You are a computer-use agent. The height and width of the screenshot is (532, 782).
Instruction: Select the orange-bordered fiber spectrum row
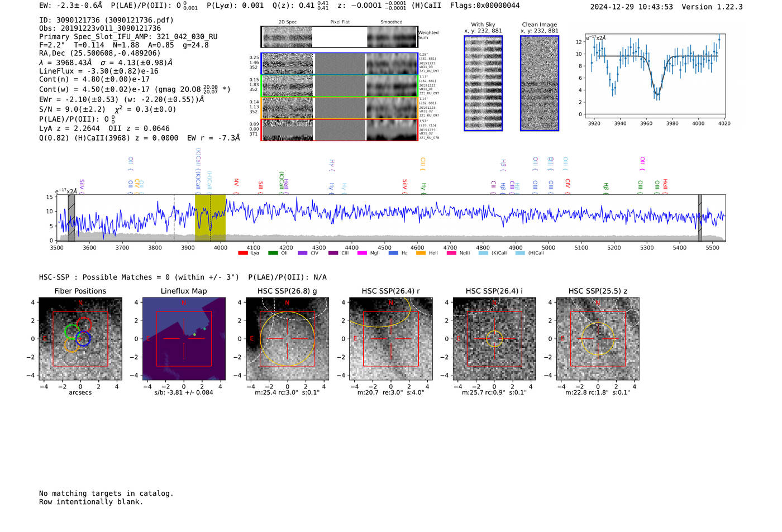[339, 108]
